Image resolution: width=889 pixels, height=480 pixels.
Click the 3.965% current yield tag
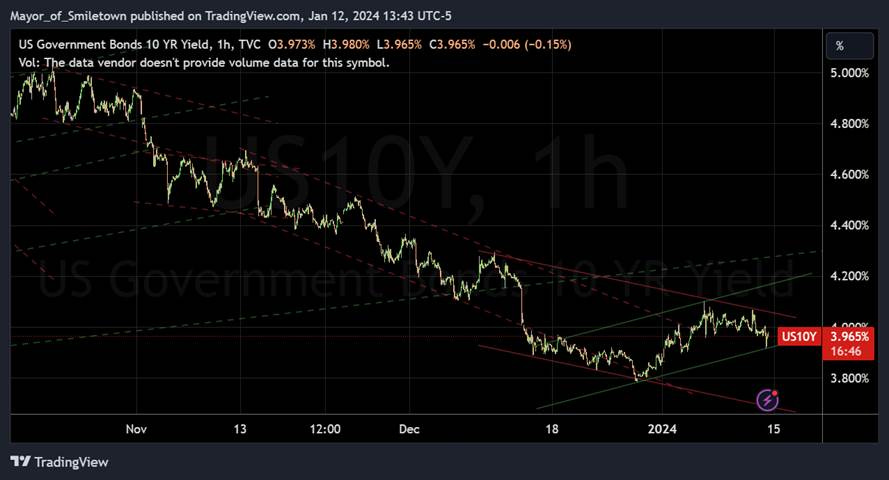849,337
